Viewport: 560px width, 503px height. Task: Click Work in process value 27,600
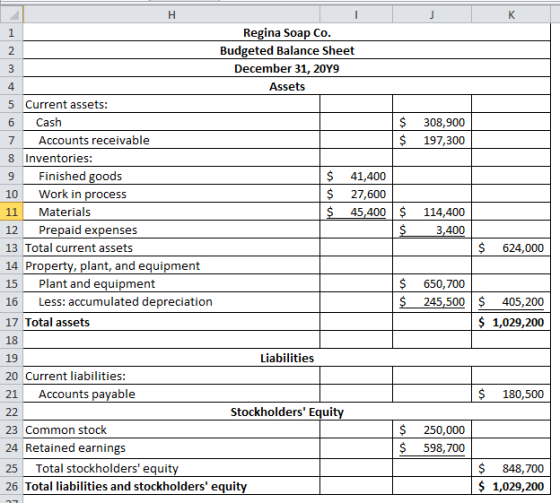(x=356, y=194)
